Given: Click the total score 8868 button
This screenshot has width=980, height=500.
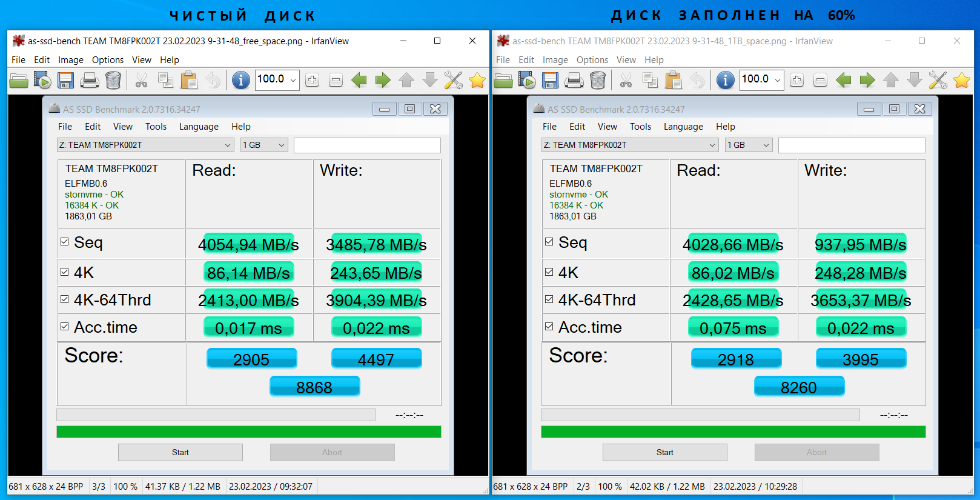Looking at the screenshot, I should coord(314,387).
